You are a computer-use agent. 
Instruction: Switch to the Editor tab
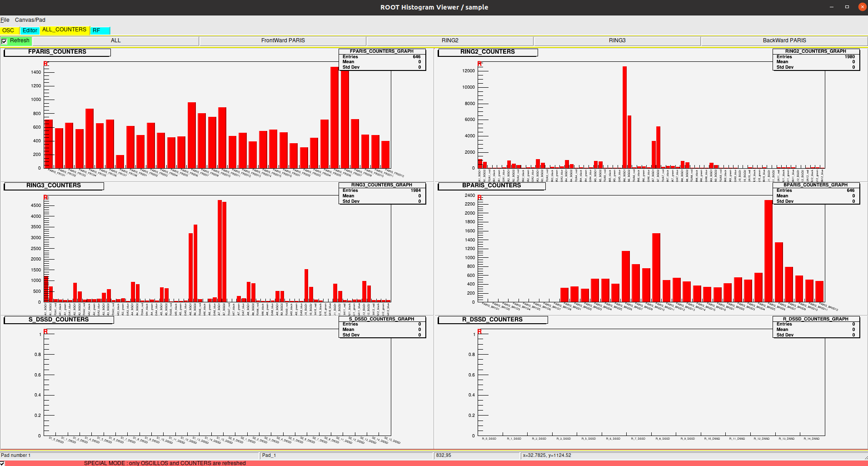coord(30,30)
